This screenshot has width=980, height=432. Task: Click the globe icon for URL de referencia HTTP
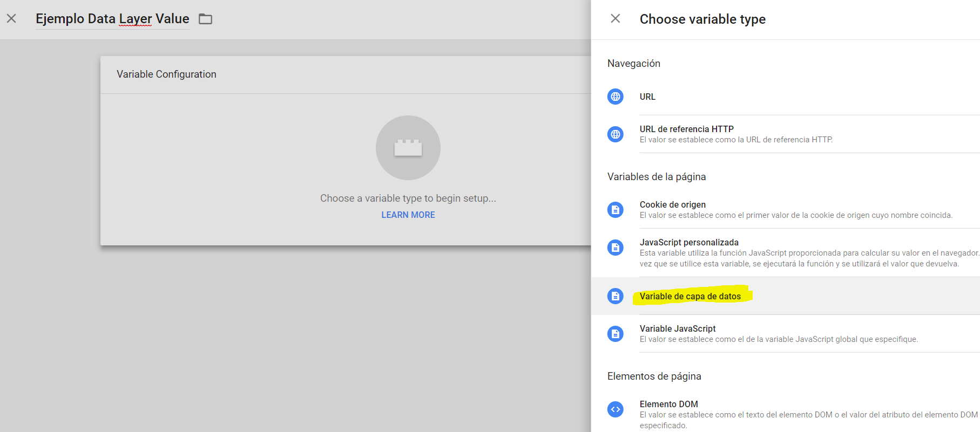[616, 134]
